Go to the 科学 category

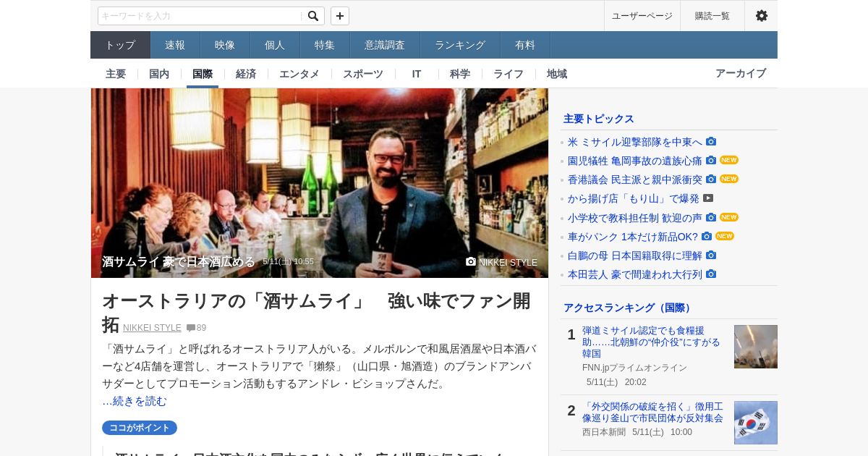(460, 74)
